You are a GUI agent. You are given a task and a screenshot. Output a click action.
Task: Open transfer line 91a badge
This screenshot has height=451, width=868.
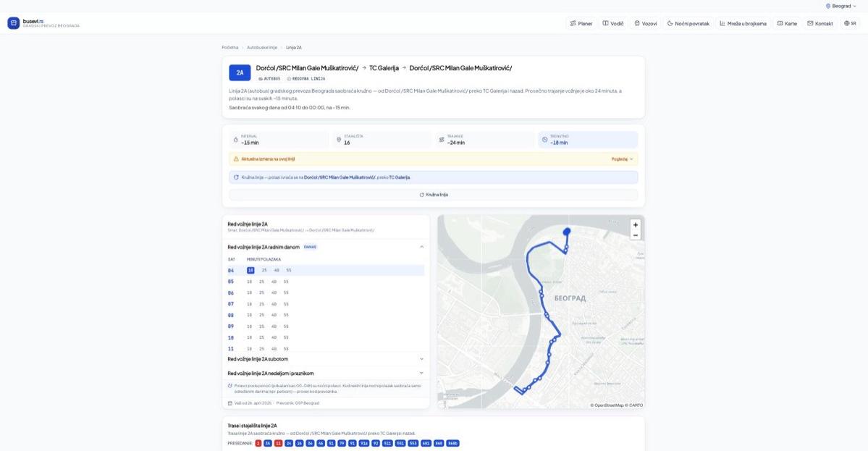pyautogui.click(x=363, y=443)
